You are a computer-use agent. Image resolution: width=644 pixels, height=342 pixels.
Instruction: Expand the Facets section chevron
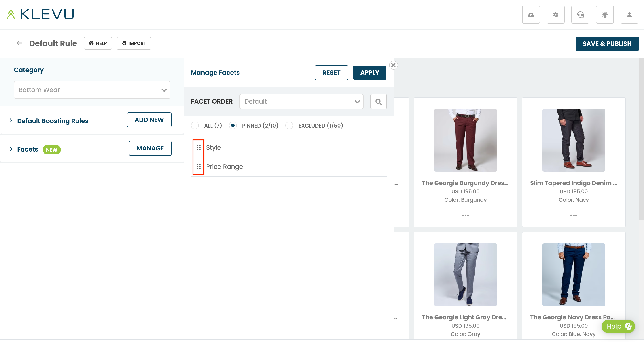[11, 149]
